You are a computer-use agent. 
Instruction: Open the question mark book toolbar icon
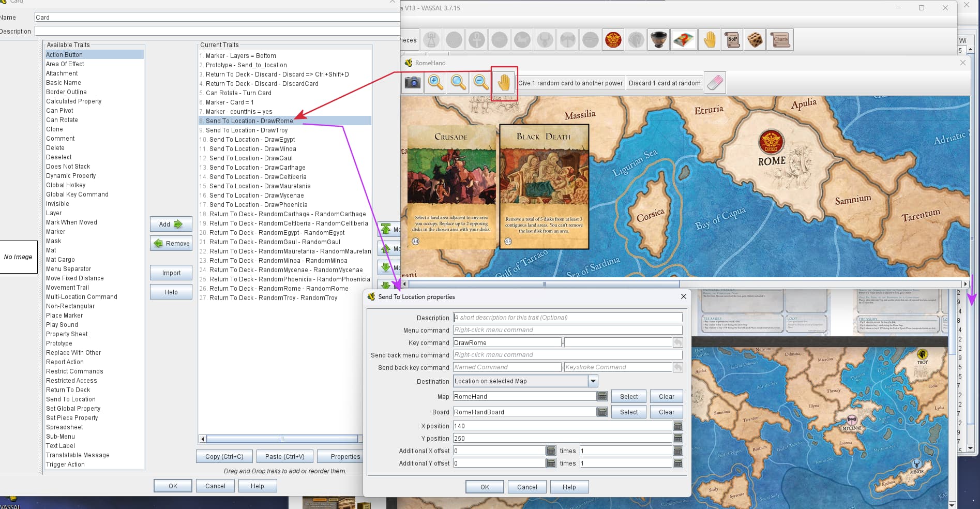pos(684,40)
